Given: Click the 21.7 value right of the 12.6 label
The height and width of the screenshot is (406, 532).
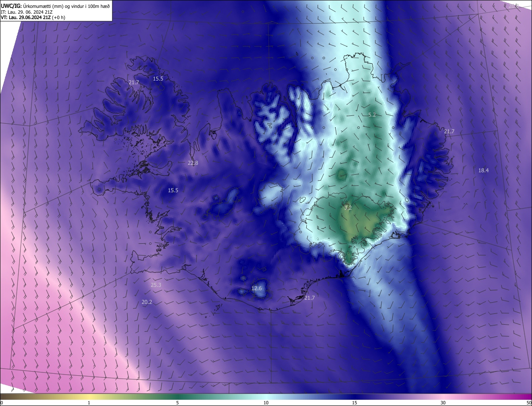Looking at the screenshot, I should point(309,298).
